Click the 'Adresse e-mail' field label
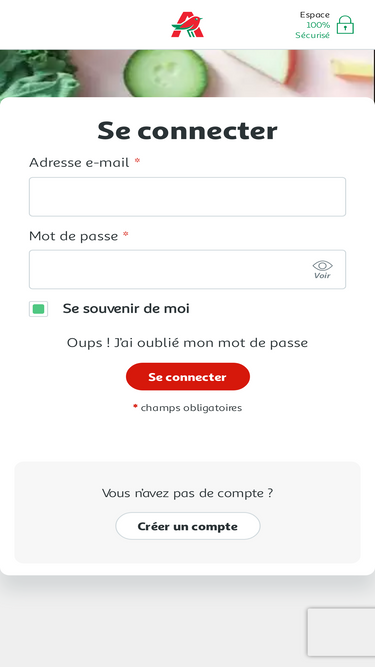 [79, 162]
